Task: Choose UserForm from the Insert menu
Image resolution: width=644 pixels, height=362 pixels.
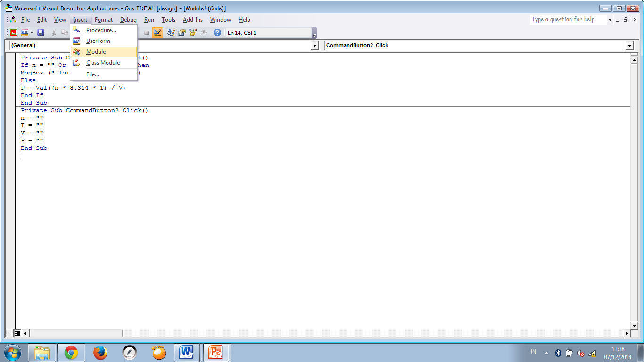Action: [104, 41]
